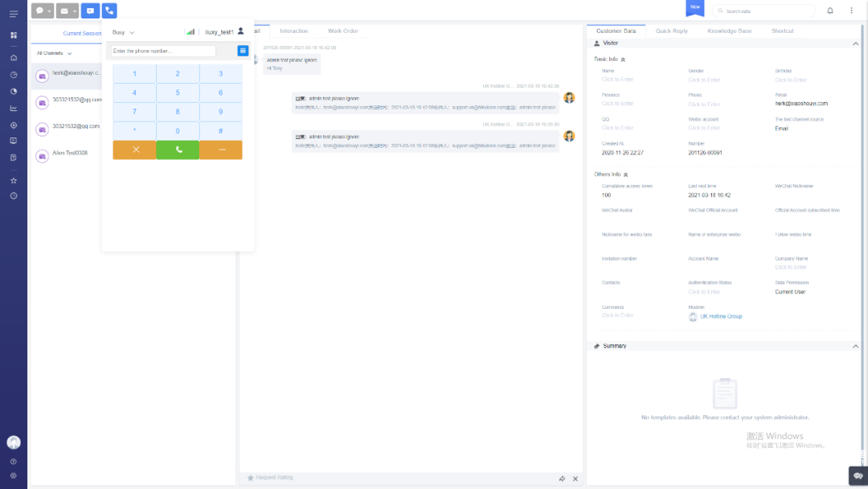Edit the Comments field Click to Enter
This screenshot has width=868, height=489.
point(617,315)
